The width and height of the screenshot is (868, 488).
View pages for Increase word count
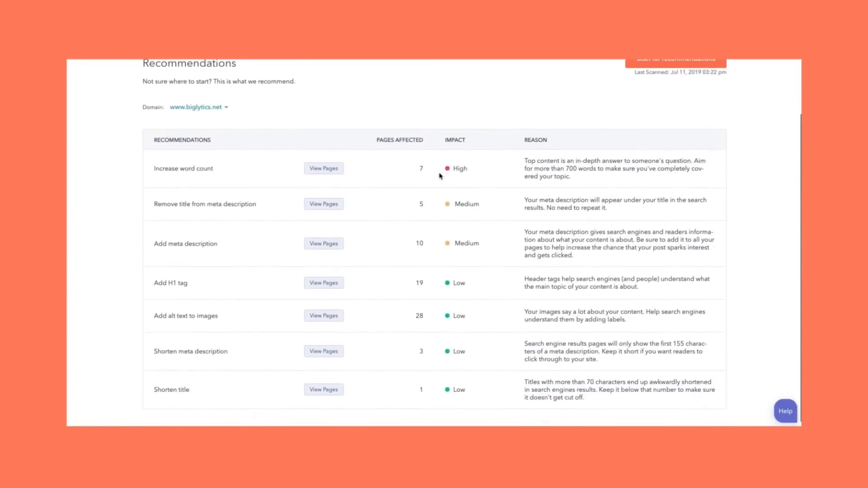tap(324, 169)
